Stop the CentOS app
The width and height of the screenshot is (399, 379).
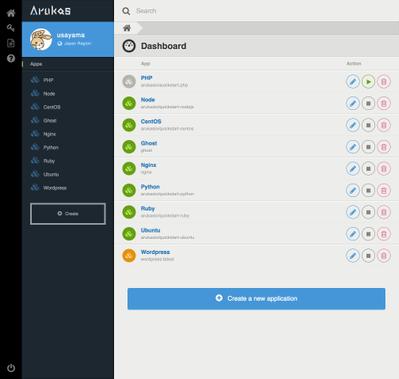(368, 125)
